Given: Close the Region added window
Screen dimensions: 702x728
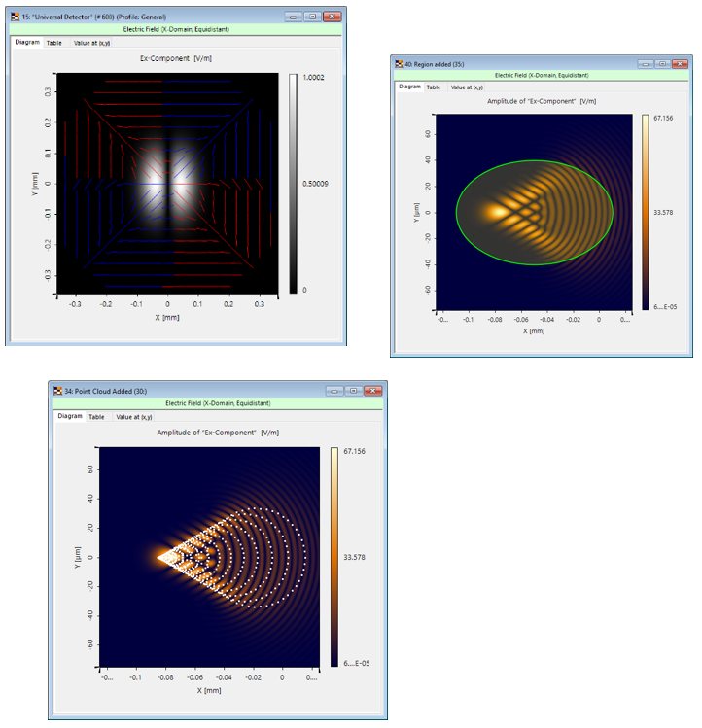Looking at the screenshot, I should (x=681, y=64).
